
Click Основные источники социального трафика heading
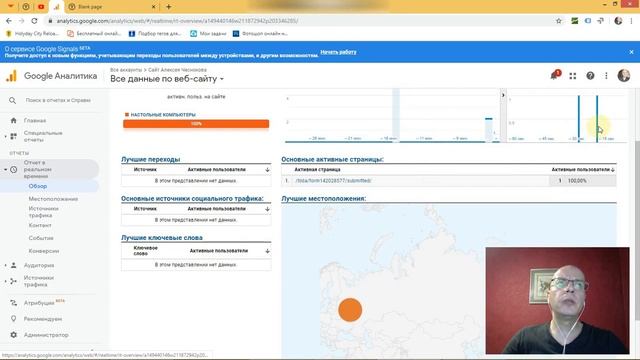click(192, 198)
